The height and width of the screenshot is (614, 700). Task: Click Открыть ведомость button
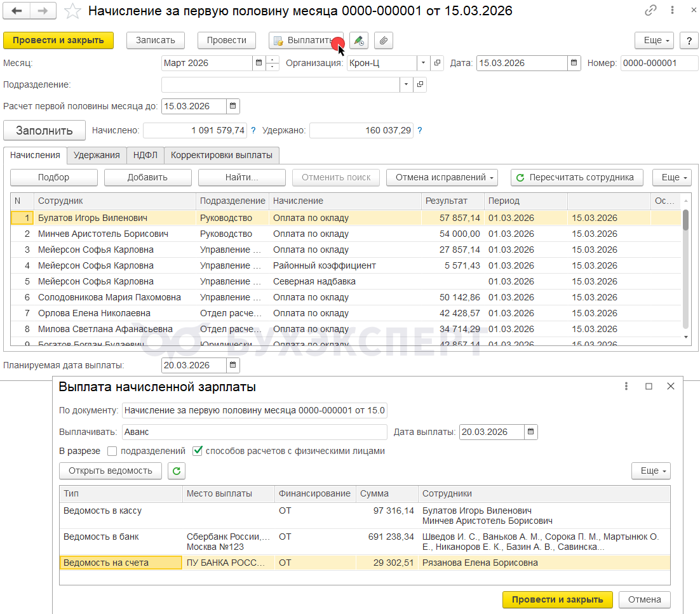point(111,471)
